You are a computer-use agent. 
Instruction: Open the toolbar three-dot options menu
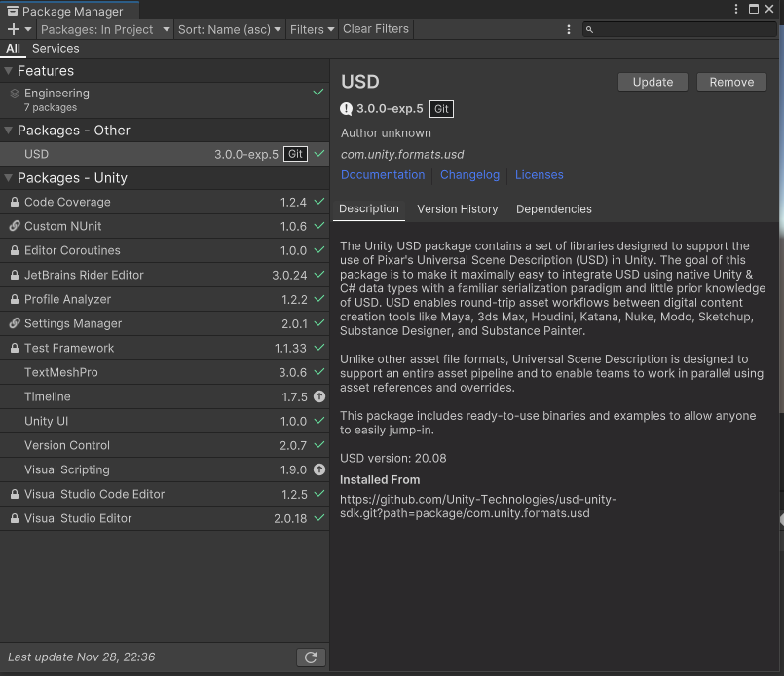569,29
